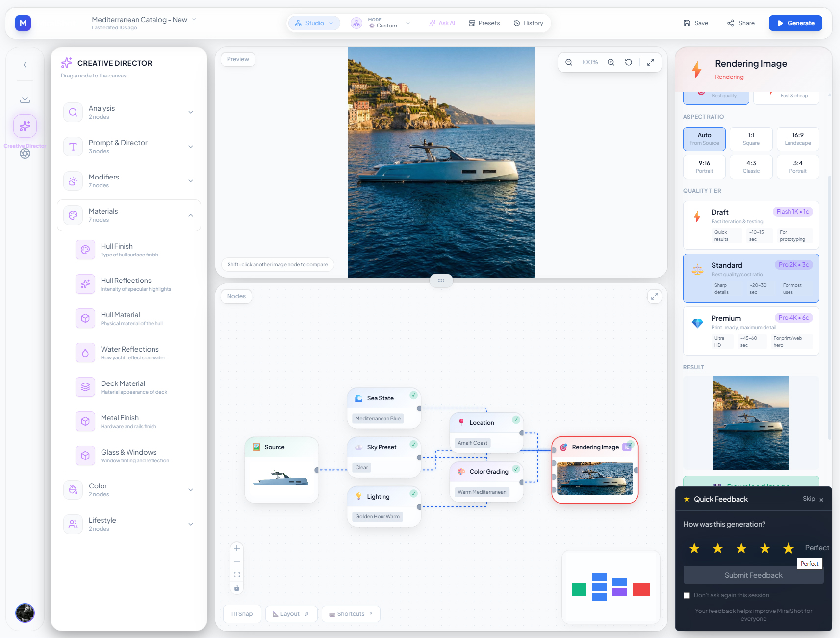Click the download icon in left sidebar
840x638 pixels.
click(25, 98)
